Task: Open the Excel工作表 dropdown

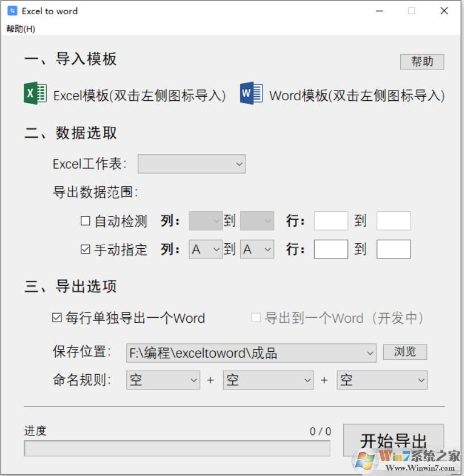Action: [191, 163]
